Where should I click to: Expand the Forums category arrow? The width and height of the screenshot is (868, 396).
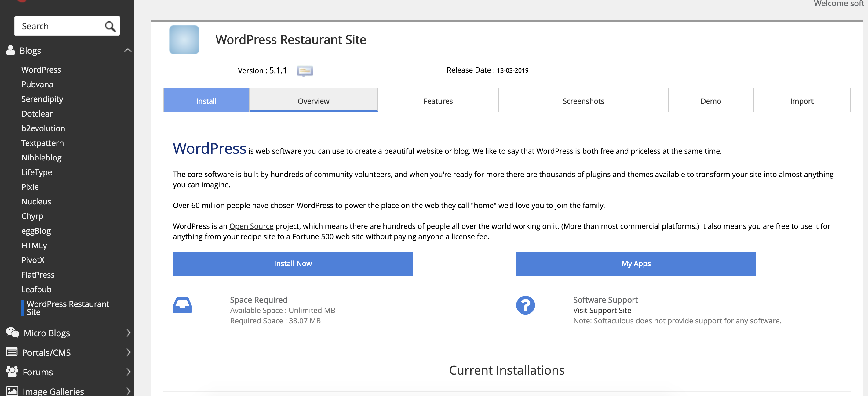[x=128, y=372]
